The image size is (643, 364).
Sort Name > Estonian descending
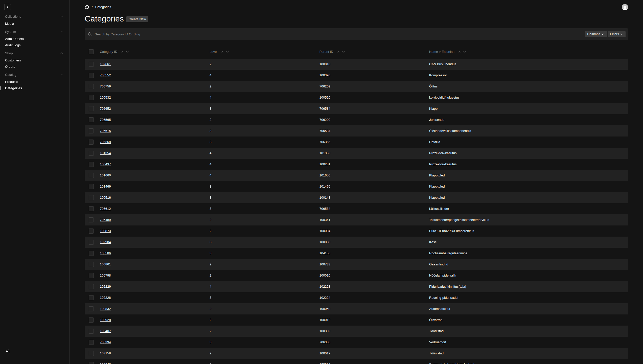(x=465, y=52)
